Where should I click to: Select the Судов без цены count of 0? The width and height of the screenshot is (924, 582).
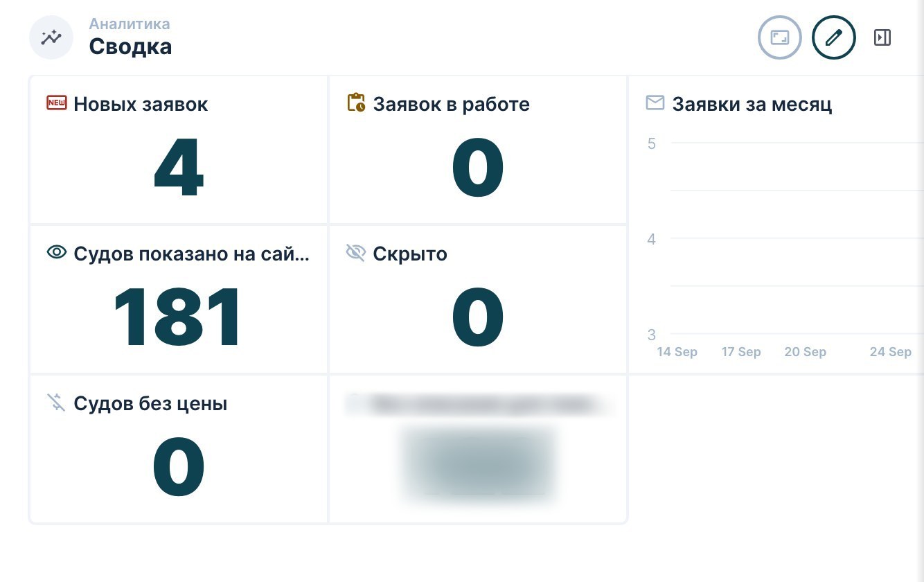click(179, 466)
